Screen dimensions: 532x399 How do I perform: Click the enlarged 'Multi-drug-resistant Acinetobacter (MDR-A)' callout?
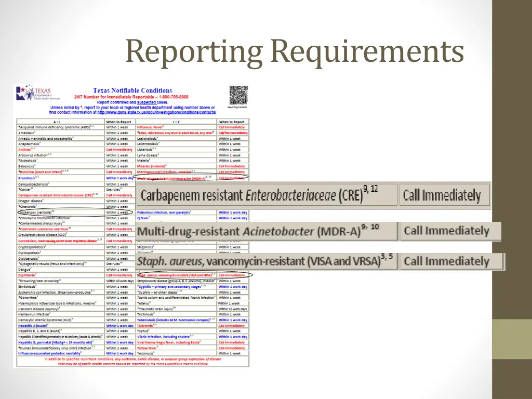coord(267,231)
